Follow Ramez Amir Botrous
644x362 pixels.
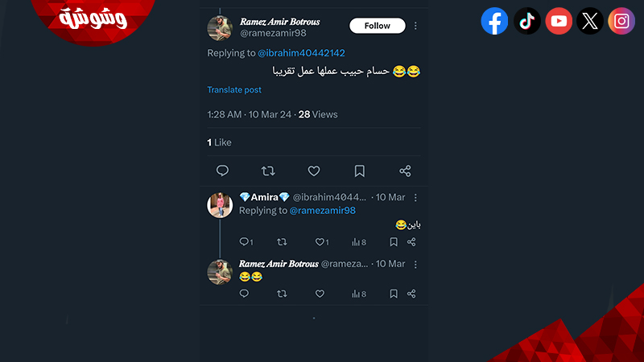click(377, 26)
